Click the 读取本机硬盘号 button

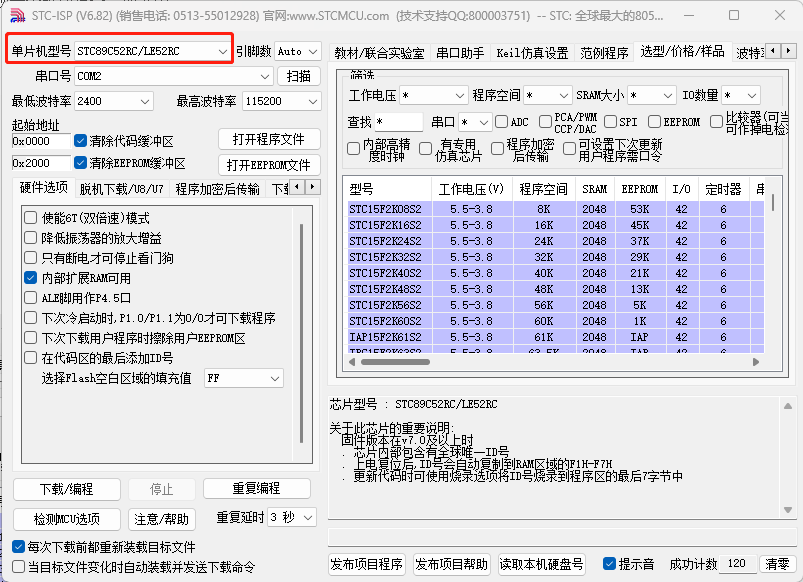point(541,564)
